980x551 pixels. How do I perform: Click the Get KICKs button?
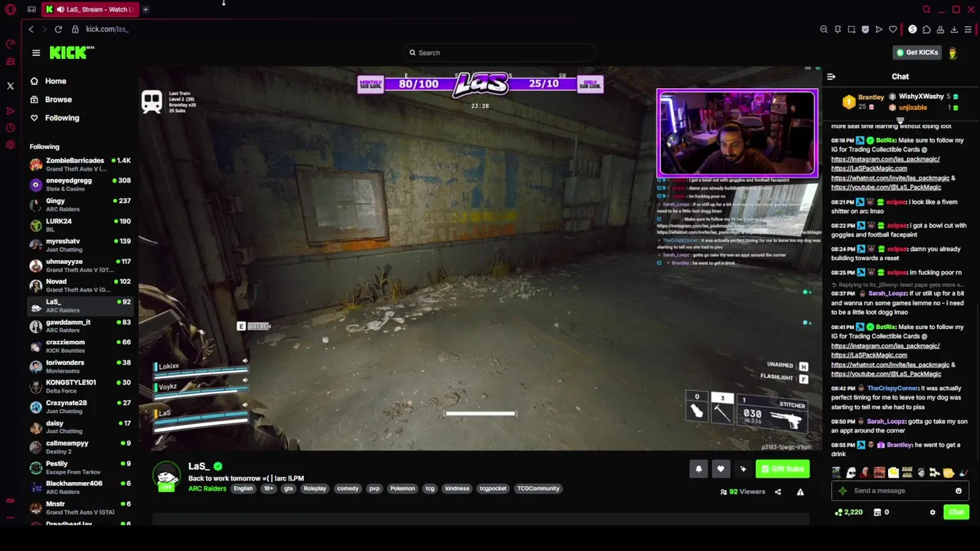917,53
